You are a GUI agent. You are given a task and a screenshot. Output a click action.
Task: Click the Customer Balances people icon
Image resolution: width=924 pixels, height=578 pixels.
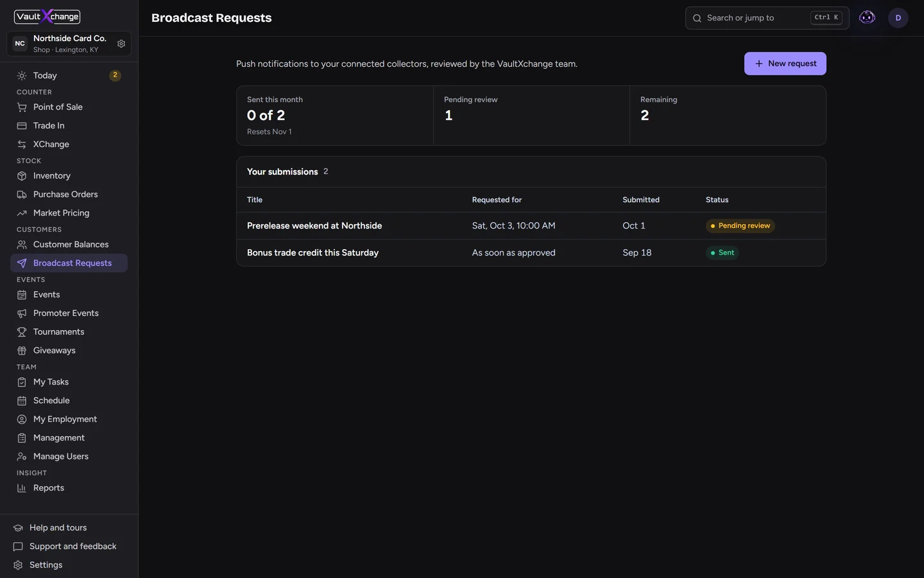pyautogui.click(x=22, y=245)
